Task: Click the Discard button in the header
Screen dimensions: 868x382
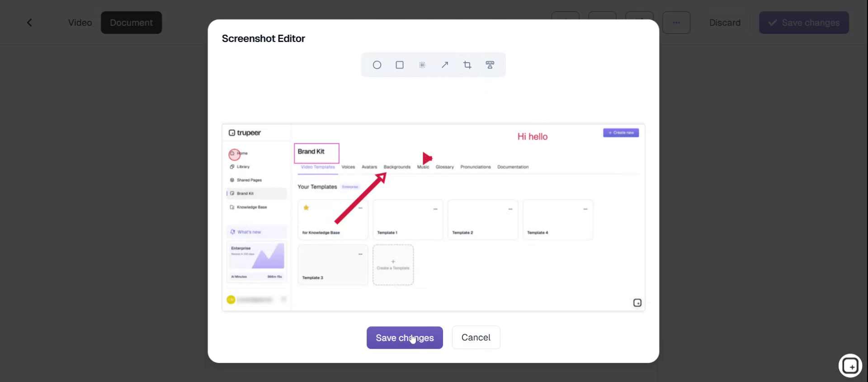Action: (x=725, y=23)
